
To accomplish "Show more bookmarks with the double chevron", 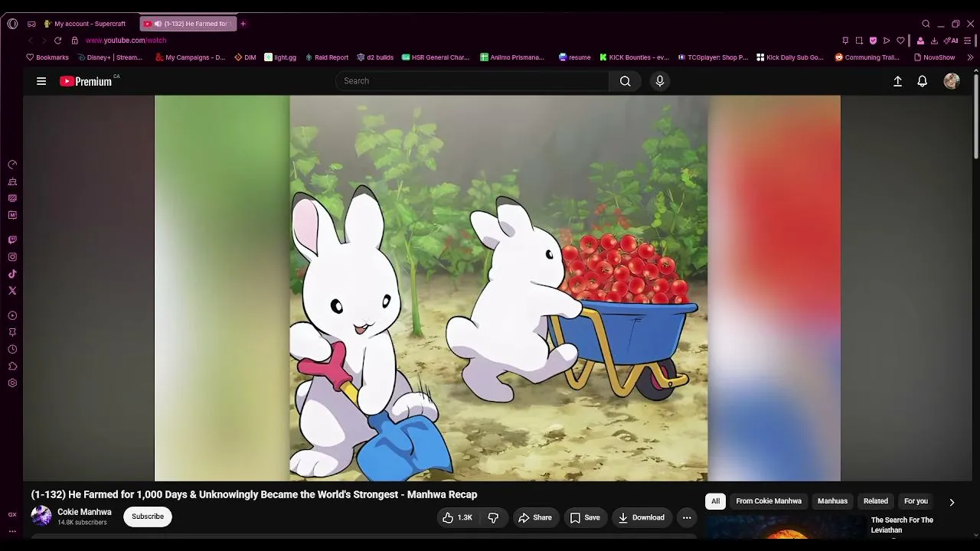I will (x=971, y=57).
